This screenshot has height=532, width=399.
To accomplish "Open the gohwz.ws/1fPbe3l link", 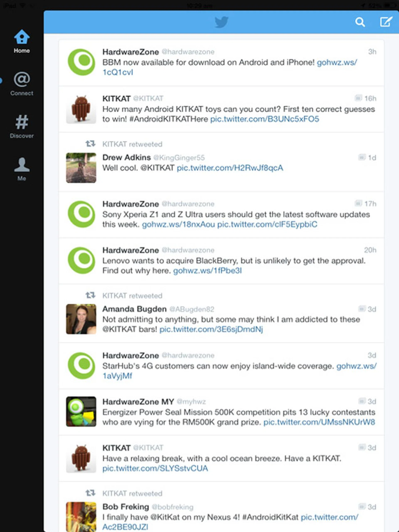I will (207, 271).
